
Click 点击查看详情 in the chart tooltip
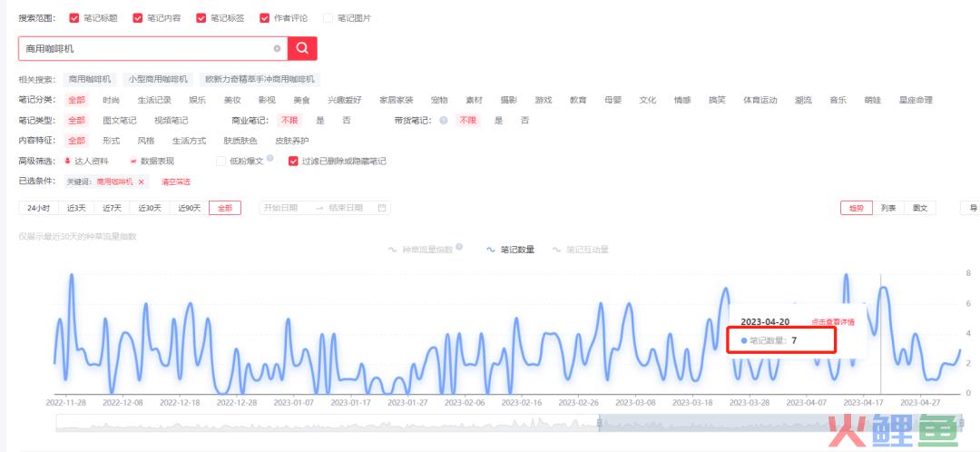(832, 322)
